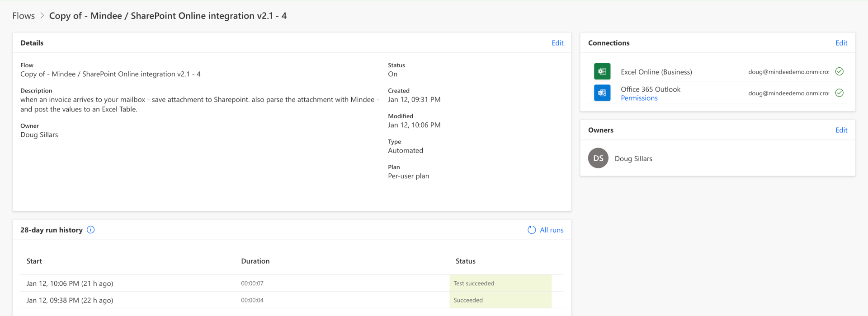Click the green checkmark for Excel Online connection
The image size is (868, 316).
click(840, 71)
